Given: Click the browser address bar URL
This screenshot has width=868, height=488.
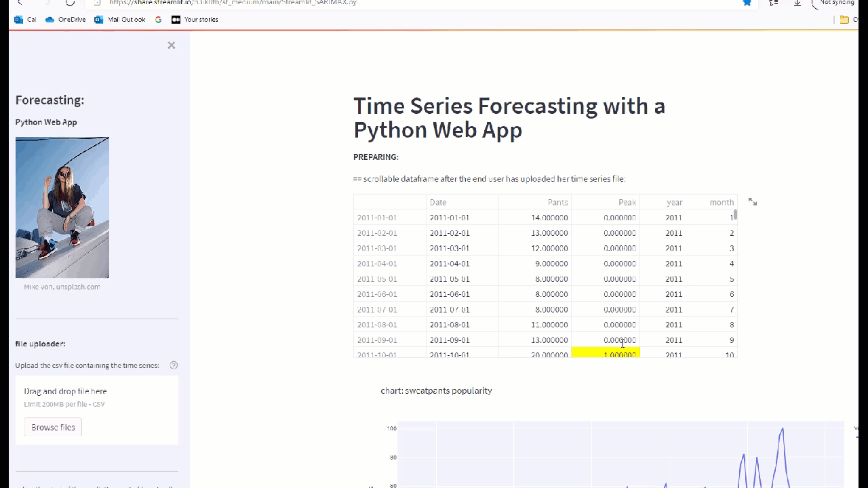Looking at the screenshot, I should [x=233, y=3].
